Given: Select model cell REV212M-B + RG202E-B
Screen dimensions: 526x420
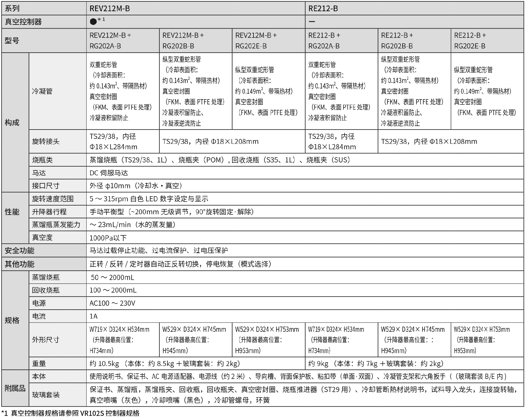Looking at the screenshot, I should tap(268, 41).
